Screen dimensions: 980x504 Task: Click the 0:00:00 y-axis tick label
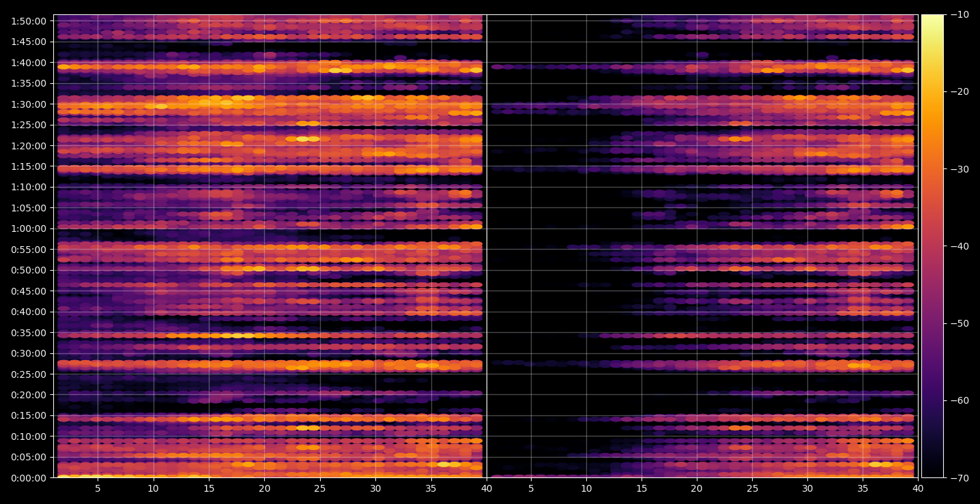pos(29,478)
